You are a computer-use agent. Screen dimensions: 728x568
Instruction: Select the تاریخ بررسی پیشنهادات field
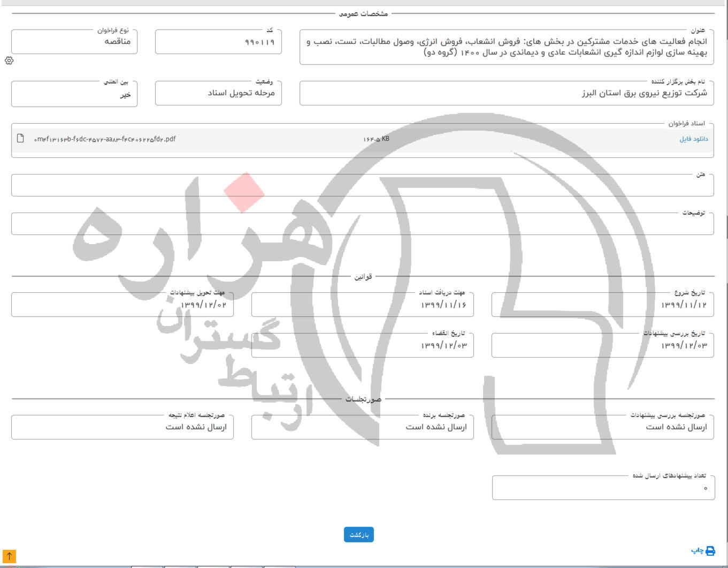click(602, 345)
